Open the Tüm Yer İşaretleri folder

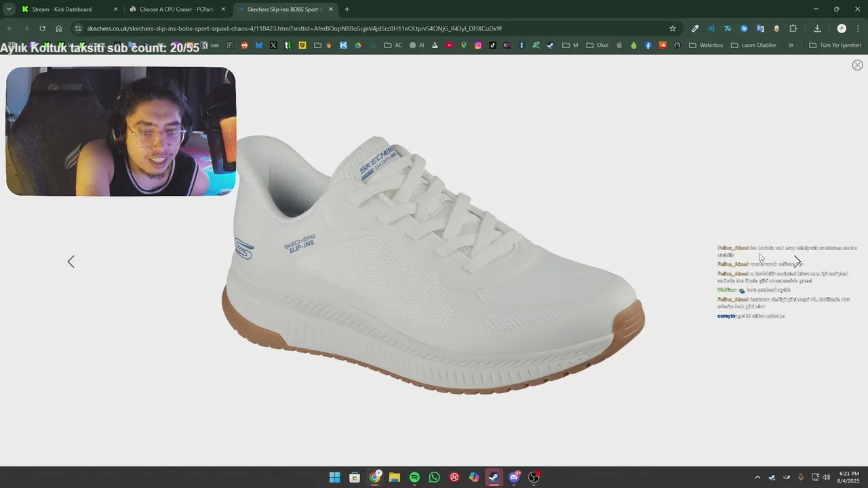click(835, 45)
